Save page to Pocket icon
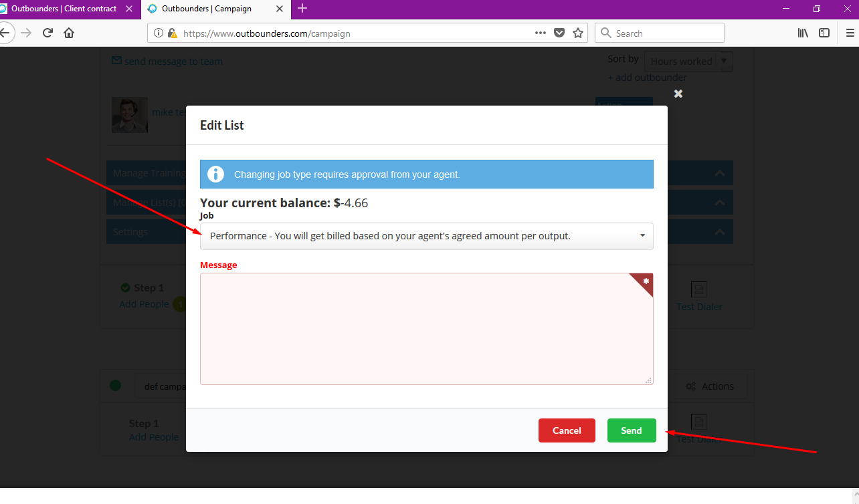The image size is (859, 504). pyautogui.click(x=559, y=33)
